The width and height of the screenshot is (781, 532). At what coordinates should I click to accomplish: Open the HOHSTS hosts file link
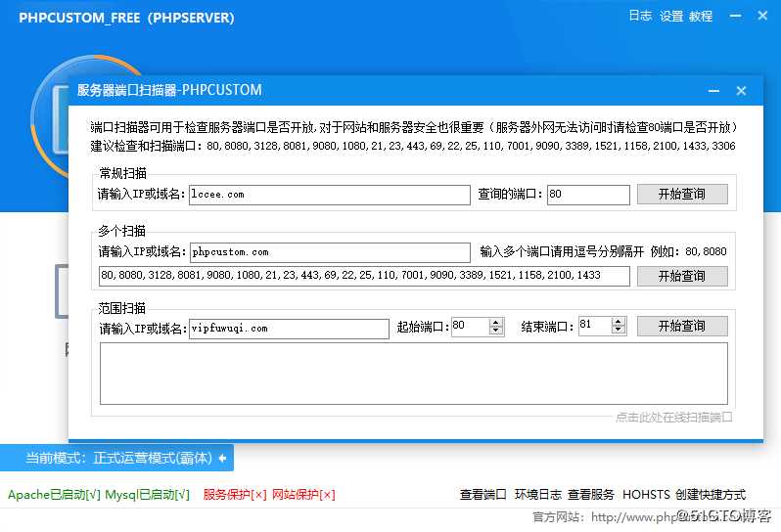coord(646,495)
